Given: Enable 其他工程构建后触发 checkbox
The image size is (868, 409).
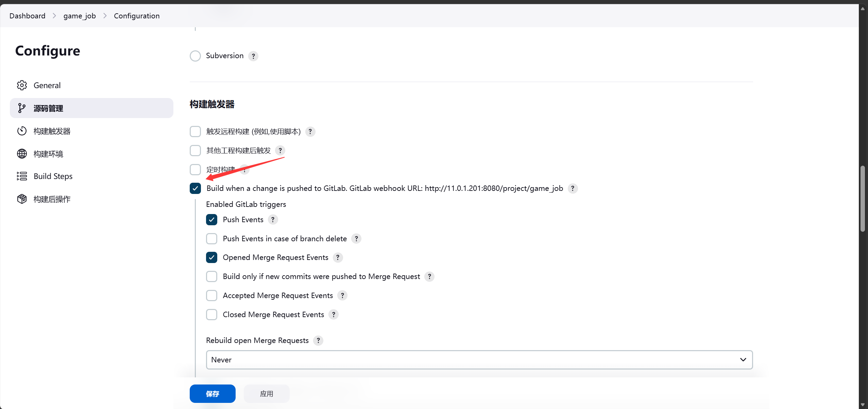Looking at the screenshot, I should pyautogui.click(x=195, y=150).
